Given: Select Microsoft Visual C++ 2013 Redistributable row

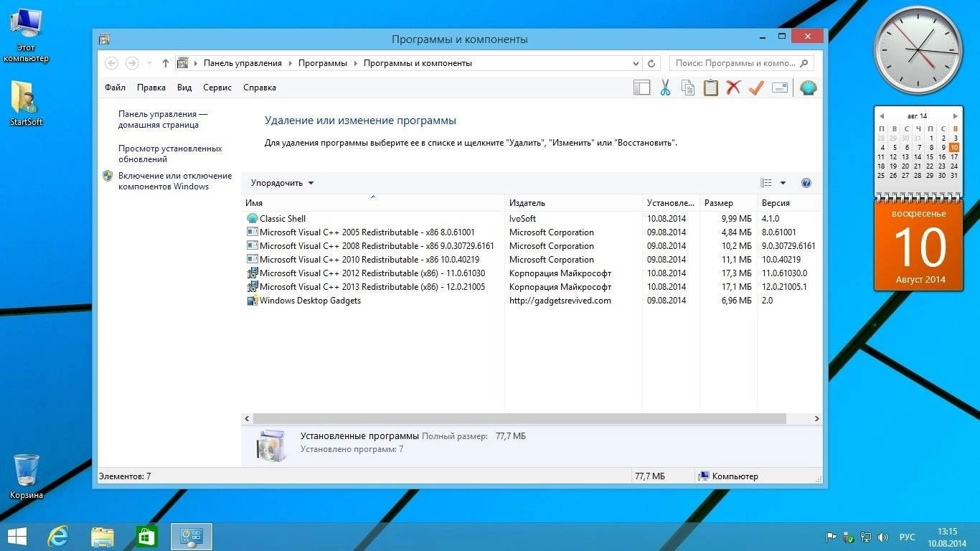Looking at the screenshot, I should pos(531,287).
